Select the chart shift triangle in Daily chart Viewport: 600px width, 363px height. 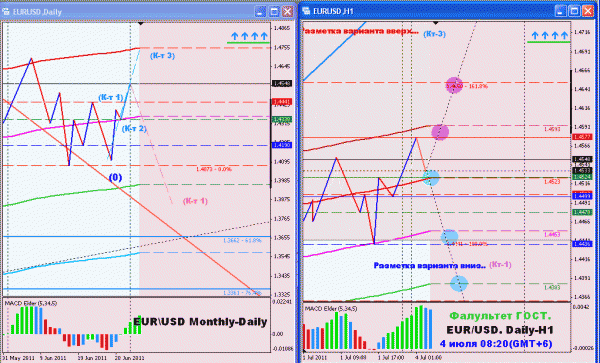(141, 24)
